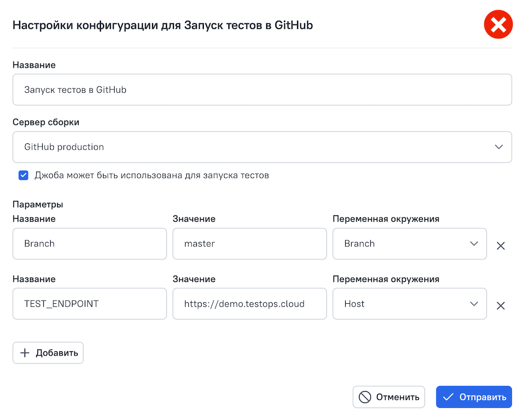Click the circle-slash icon inside Отменить
525x420 pixels.
pos(365,397)
